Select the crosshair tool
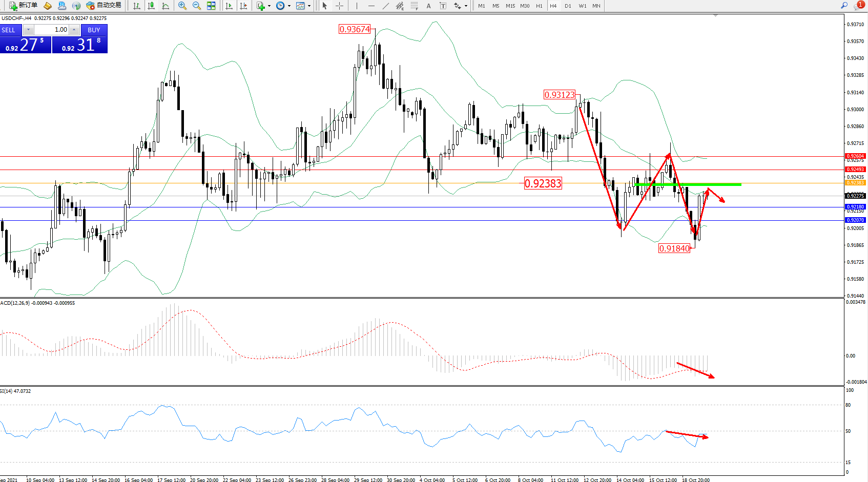The height and width of the screenshot is (482, 868). click(339, 6)
